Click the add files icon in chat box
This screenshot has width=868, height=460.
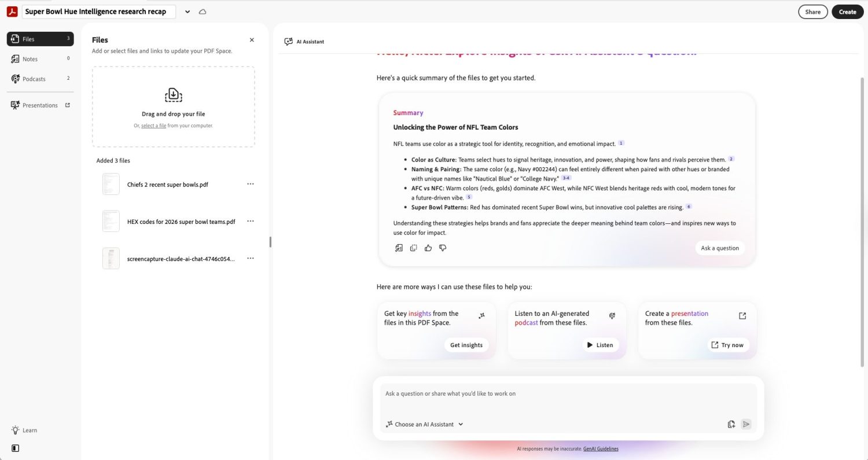pyautogui.click(x=731, y=424)
